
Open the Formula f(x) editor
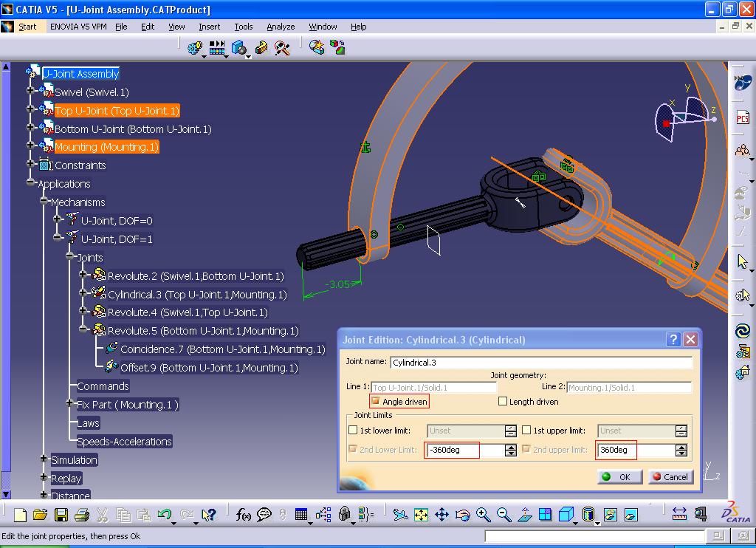tap(243, 514)
